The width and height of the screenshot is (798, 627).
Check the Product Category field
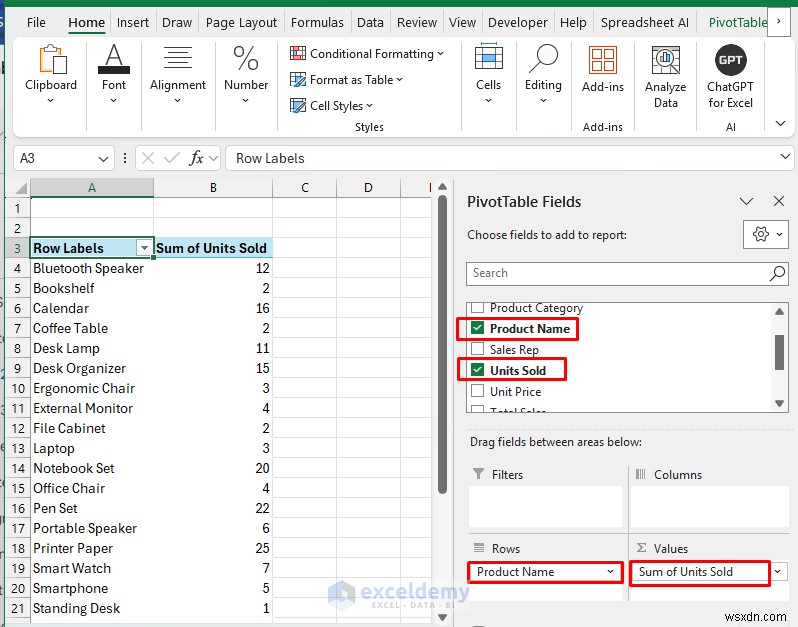pos(477,308)
